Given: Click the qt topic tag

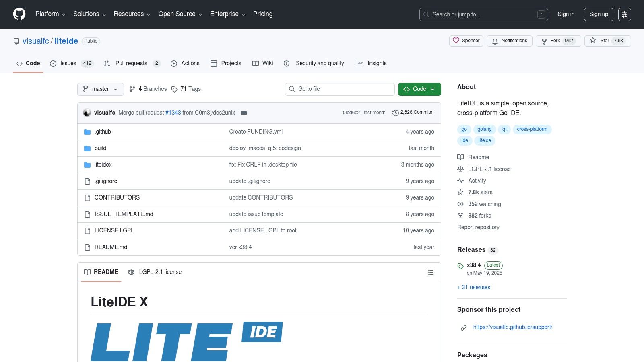Looking at the screenshot, I should [x=504, y=130].
